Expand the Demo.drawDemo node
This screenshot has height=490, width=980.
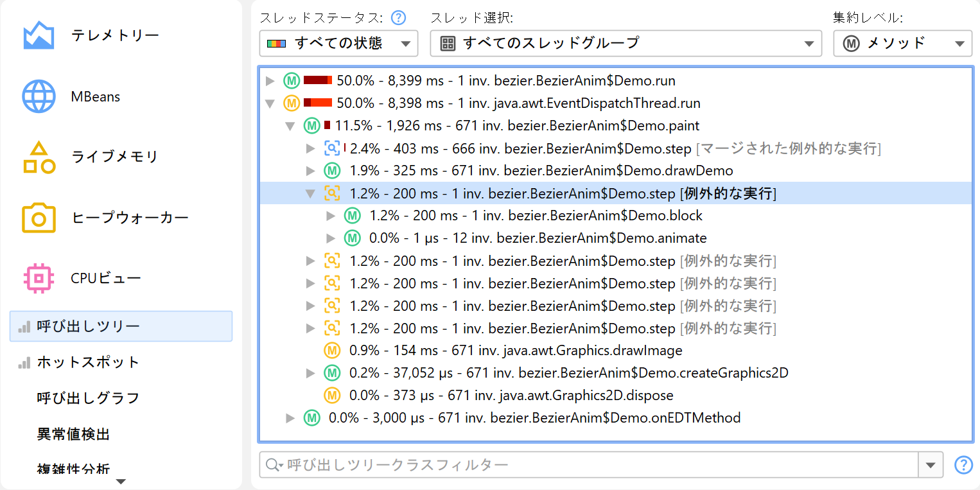311,171
